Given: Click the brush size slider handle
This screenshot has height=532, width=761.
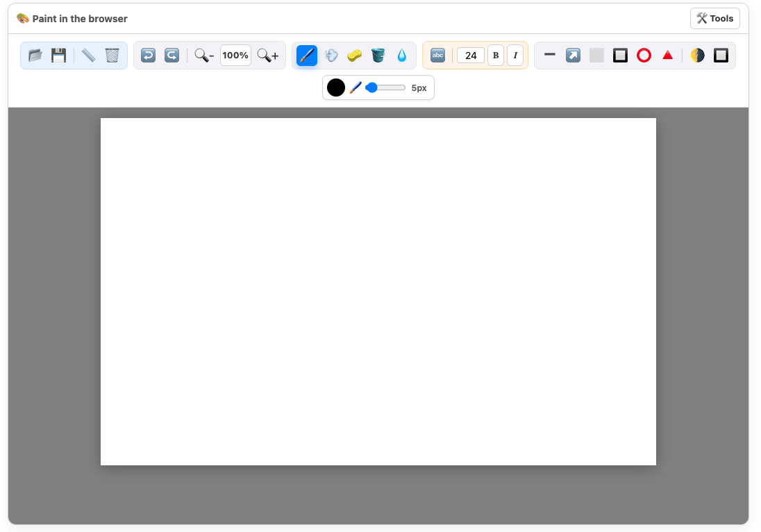Looking at the screenshot, I should (x=371, y=88).
